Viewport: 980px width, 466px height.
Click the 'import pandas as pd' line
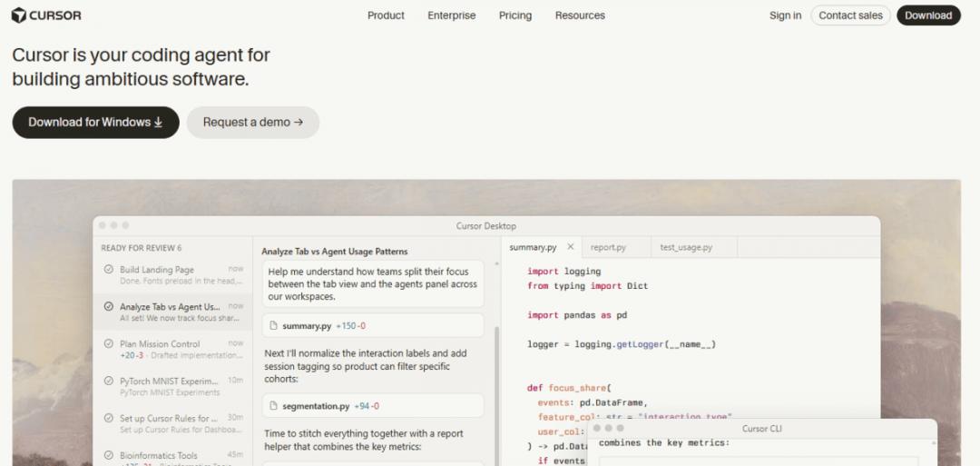coord(577,315)
